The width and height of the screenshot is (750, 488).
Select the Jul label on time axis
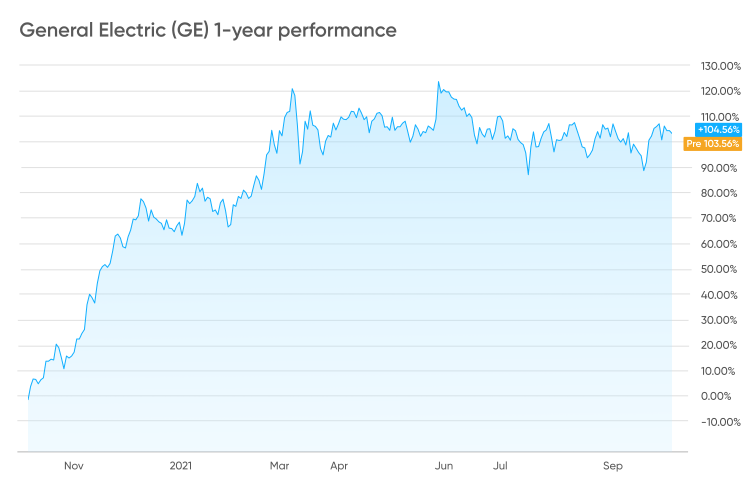[500, 466]
